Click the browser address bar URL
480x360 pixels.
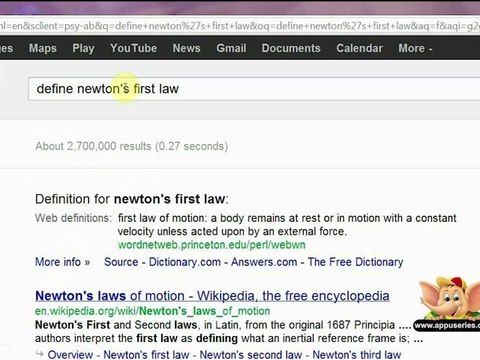[240, 26]
